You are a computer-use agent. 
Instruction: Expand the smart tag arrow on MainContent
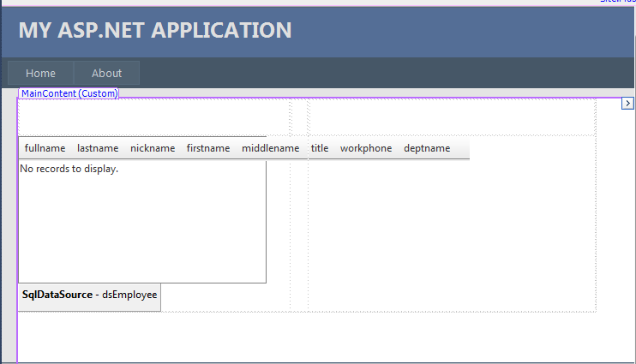pos(627,104)
